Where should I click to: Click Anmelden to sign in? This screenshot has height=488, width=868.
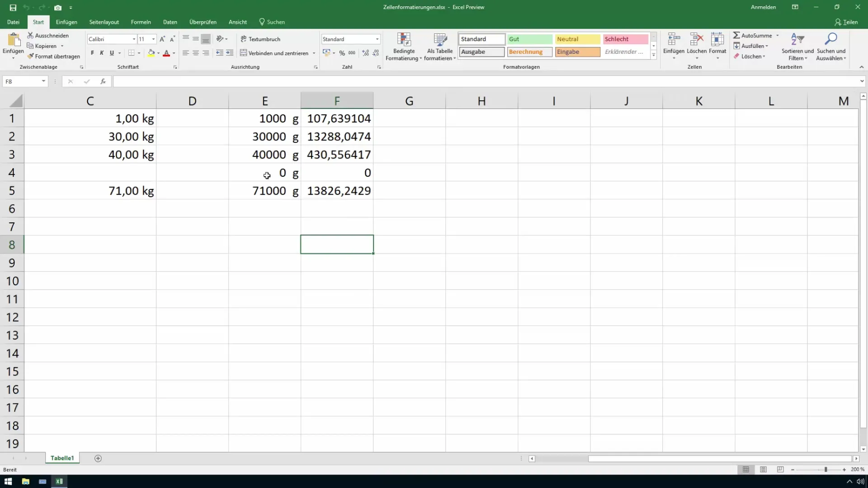point(763,7)
